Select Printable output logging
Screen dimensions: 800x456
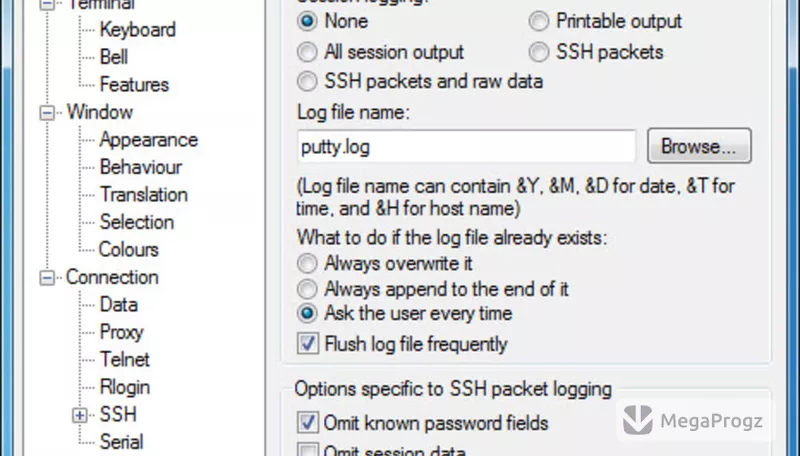point(539,21)
